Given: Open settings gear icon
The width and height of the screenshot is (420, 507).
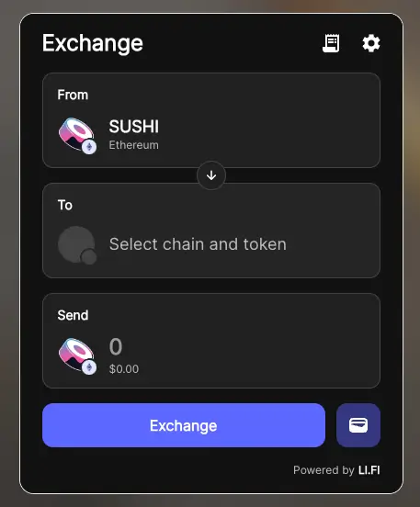Looking at the screenshot, I should tap(370, 43).
